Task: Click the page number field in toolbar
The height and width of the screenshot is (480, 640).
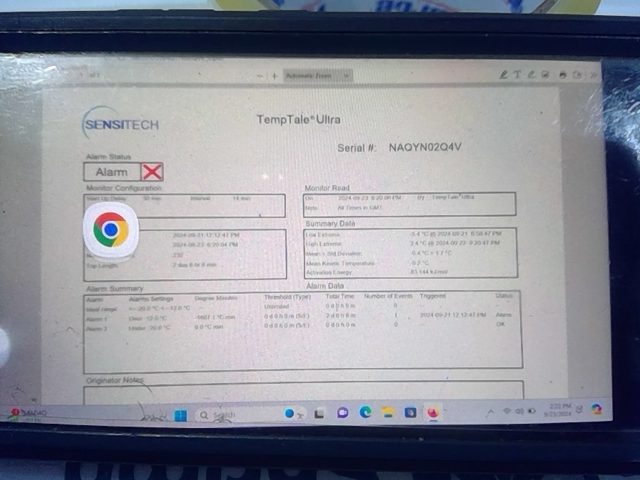Action: 83,75
